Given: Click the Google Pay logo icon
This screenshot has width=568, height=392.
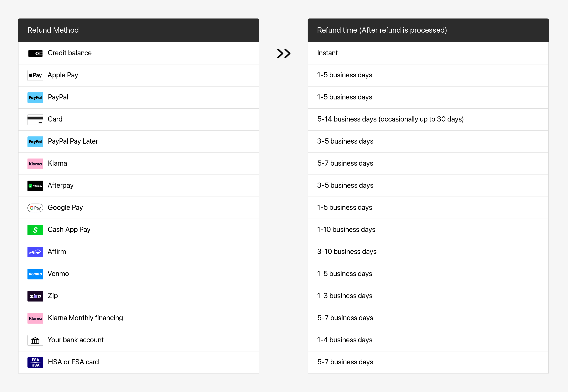Looking at the screenshot, I should coord(35,208).
